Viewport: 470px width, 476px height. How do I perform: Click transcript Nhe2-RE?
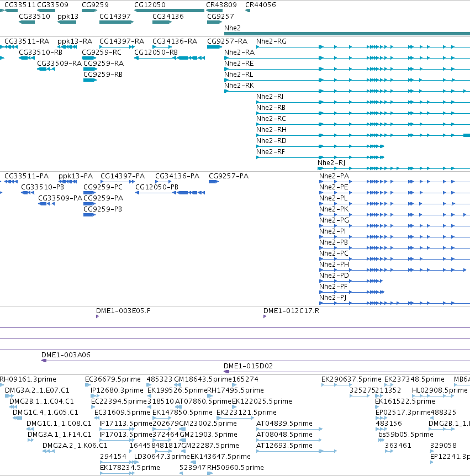click(x=239, y=64)
